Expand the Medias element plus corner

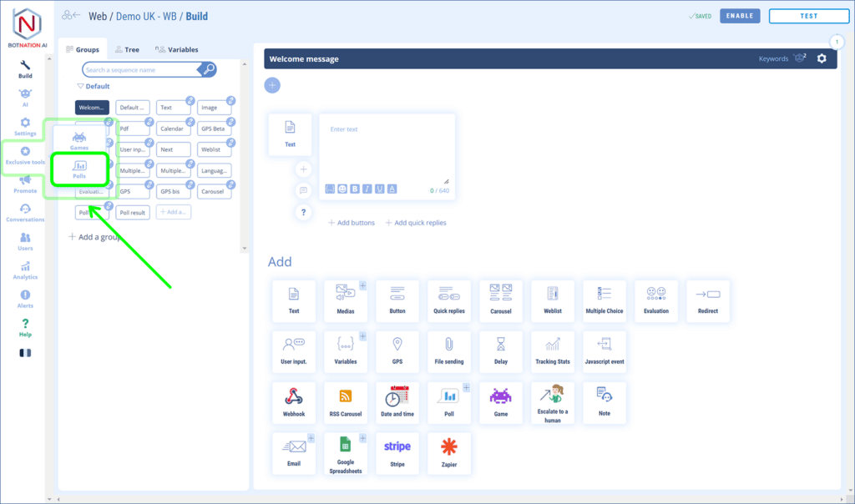pos(362,286)
